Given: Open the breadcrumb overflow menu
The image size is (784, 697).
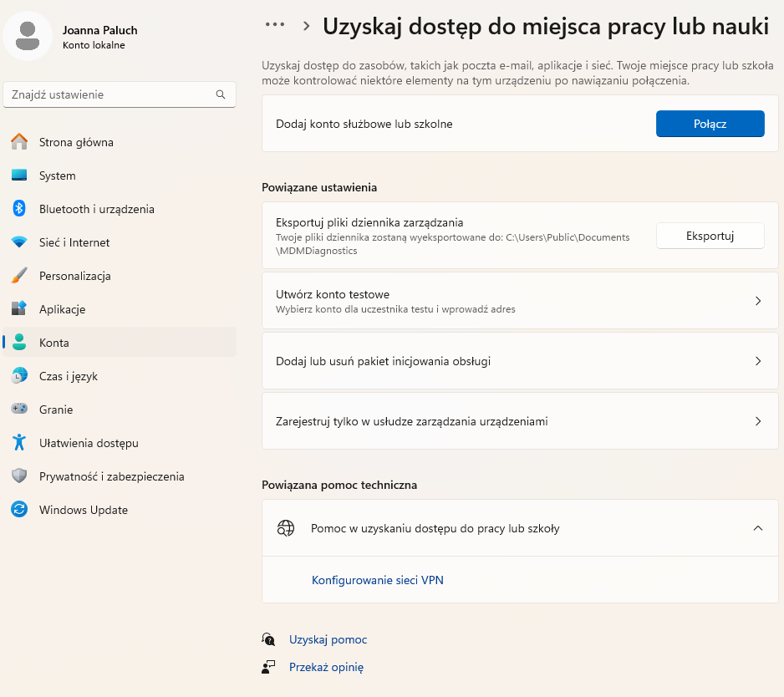Looking at the screenshot, I should point(274,24).
